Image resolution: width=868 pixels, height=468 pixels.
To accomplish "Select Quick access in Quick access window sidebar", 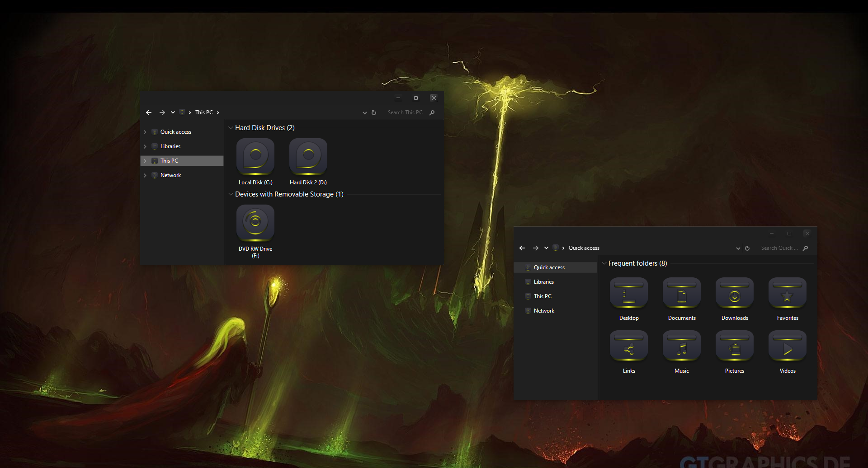I will pos(556,267).
